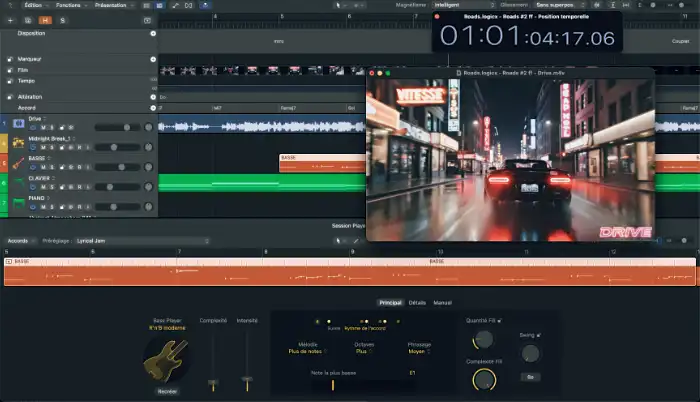Image resolution: width=700 pixels, height=402 pixels.
Task: Click the Bass Player guitar image
Action: (166, 360)
